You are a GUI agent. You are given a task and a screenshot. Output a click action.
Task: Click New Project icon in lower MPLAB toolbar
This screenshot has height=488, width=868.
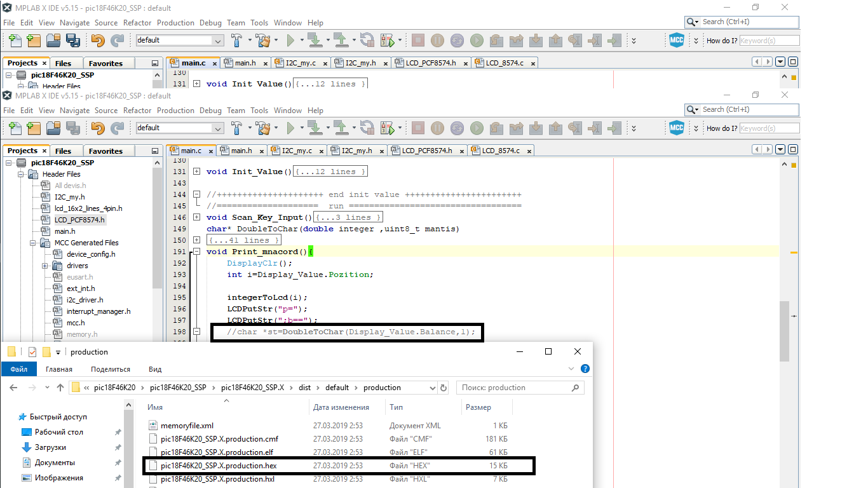click(33, 128)
